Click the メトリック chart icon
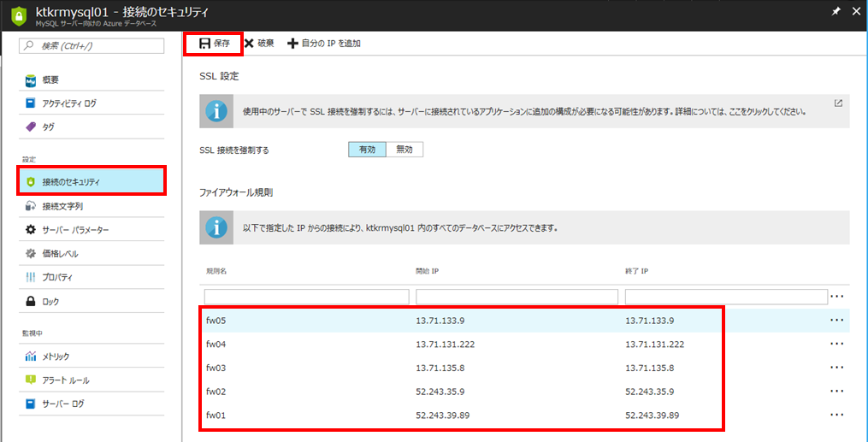 coord(31,357)
